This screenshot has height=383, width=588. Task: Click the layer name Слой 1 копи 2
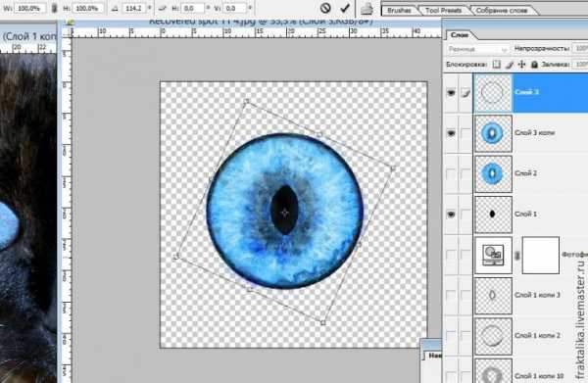tap(537, 336)
